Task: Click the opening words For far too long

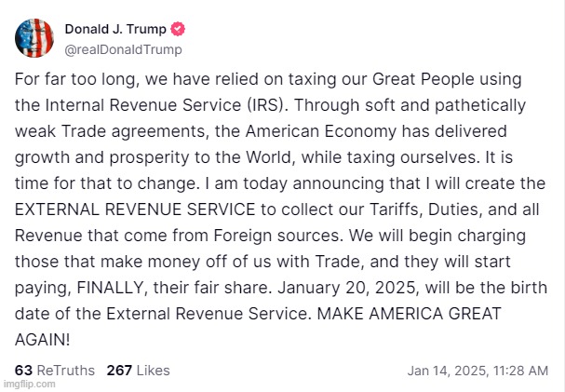Action: point(77,79)
